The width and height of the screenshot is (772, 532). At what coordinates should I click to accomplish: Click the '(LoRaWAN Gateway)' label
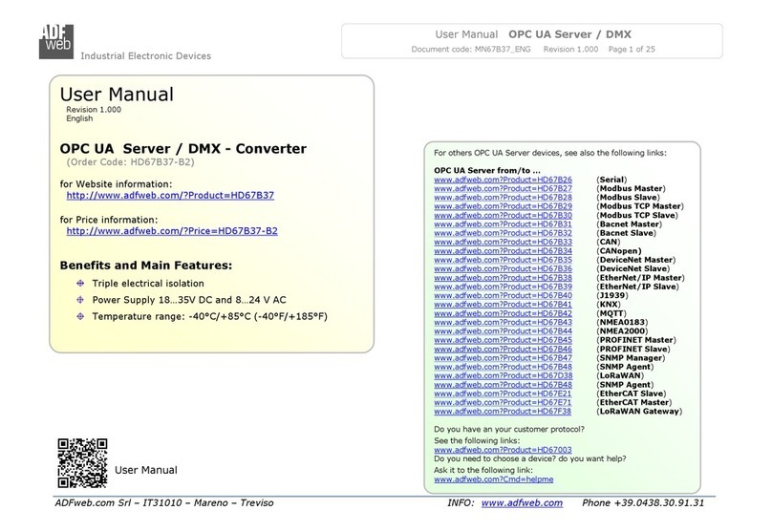[639, 412]
